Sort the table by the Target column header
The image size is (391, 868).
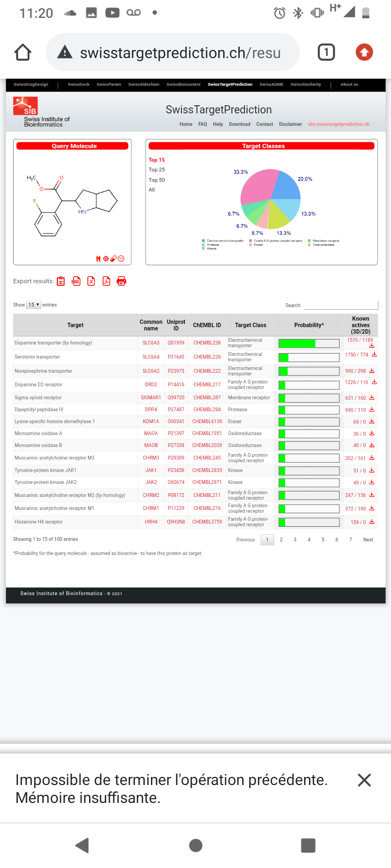pos(75,325)
